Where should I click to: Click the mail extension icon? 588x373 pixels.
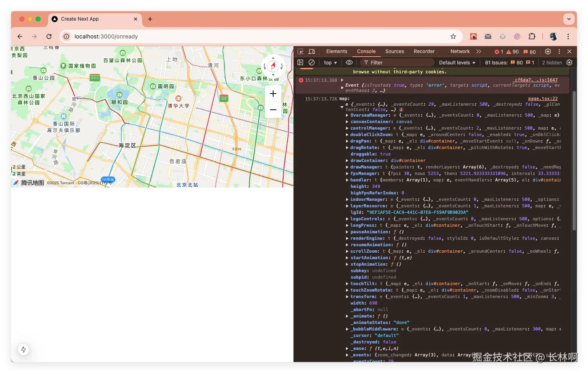pos(488,36)
